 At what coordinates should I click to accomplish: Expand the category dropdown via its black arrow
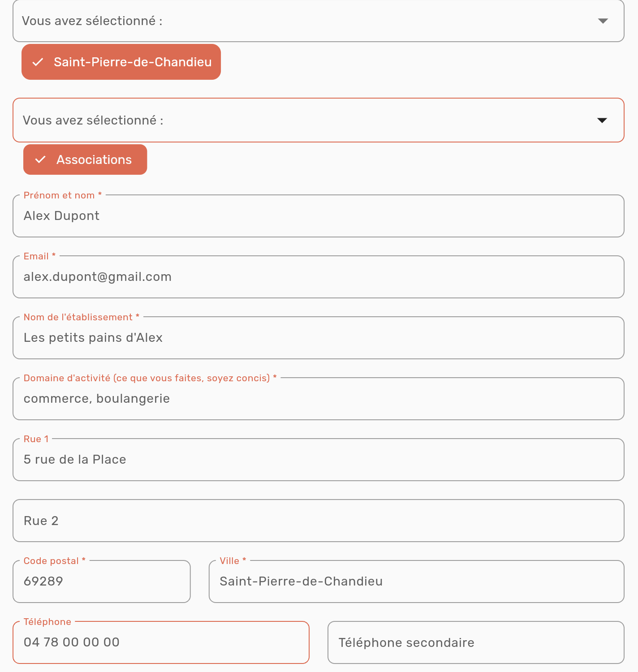pos(602,120)
